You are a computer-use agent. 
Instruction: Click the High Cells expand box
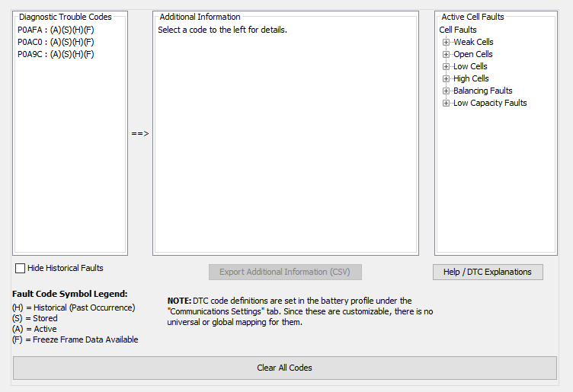pyautogui.click(x=447, y=78)
